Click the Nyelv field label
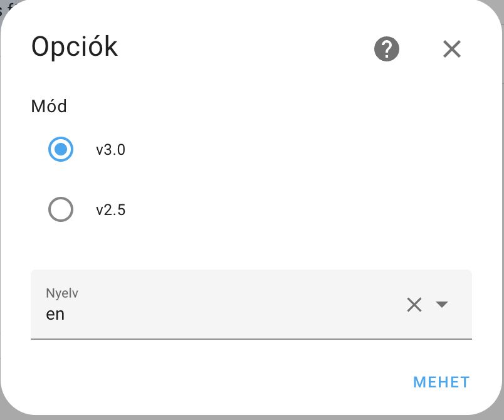The image size is (504, 420). [x=62, y=293]
